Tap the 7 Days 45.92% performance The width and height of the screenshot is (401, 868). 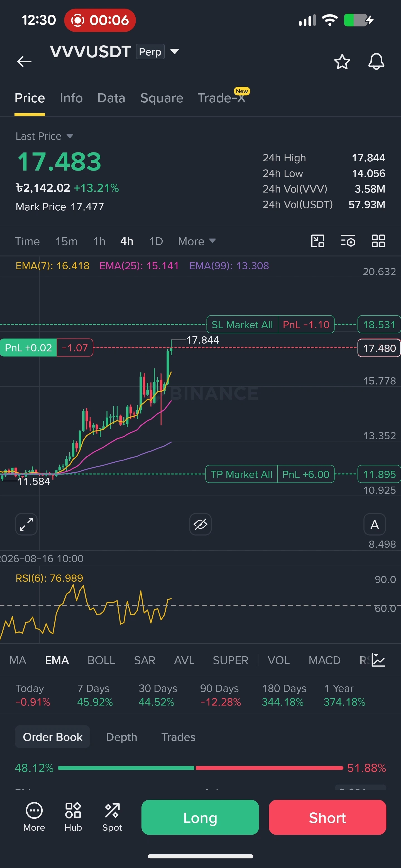[x=95, y=695]
